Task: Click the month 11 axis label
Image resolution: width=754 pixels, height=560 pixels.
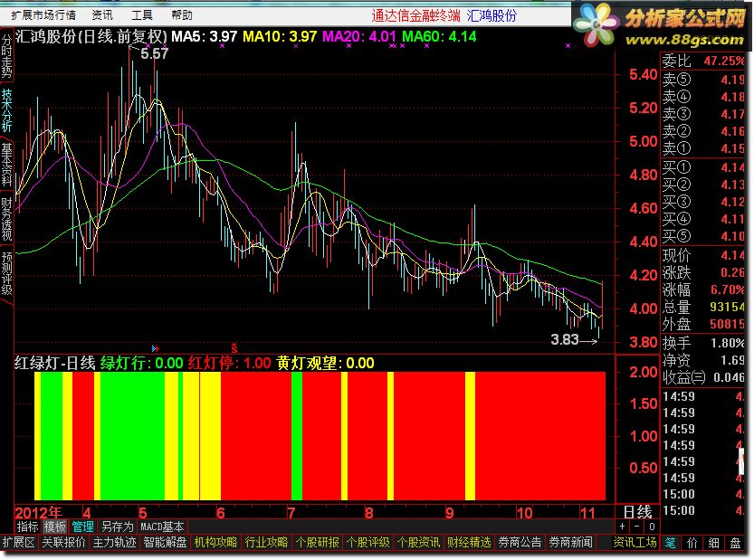Action: pyautogui.click(x=587, y=512)
